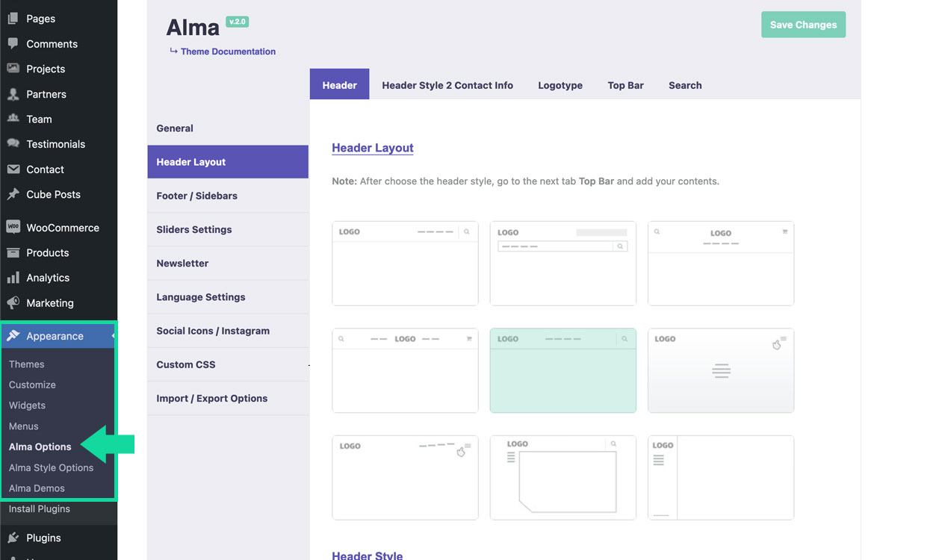Select the green highlighted header layout
Viewport: 945px width, 560px height.
point(563,370)
